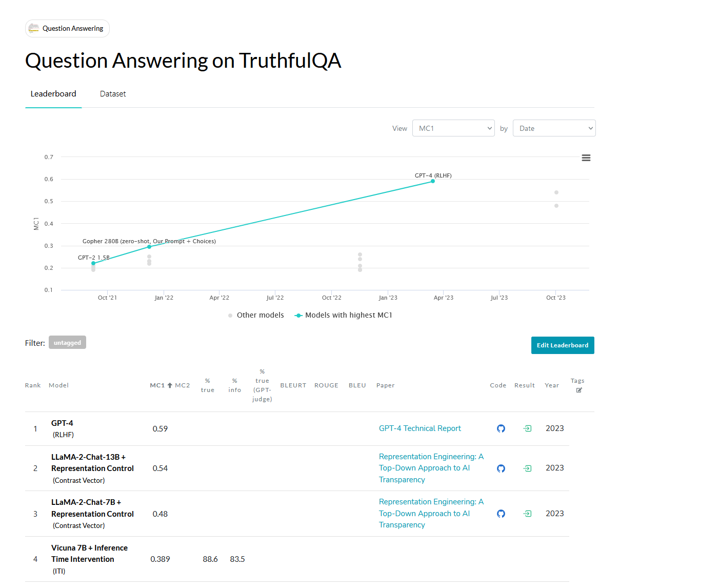Open GitHub code icon for LLaMA-2-Chat-13B row

501,468
